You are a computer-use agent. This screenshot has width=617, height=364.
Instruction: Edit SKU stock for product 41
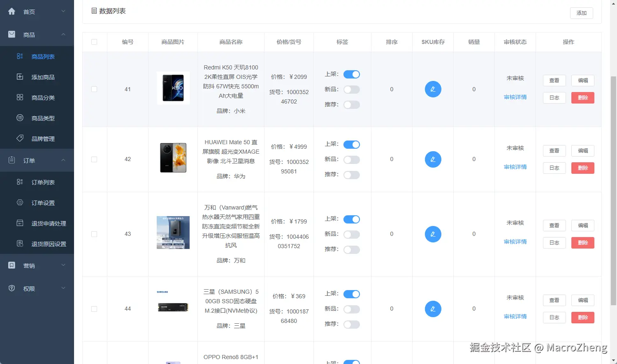point(433,89)
